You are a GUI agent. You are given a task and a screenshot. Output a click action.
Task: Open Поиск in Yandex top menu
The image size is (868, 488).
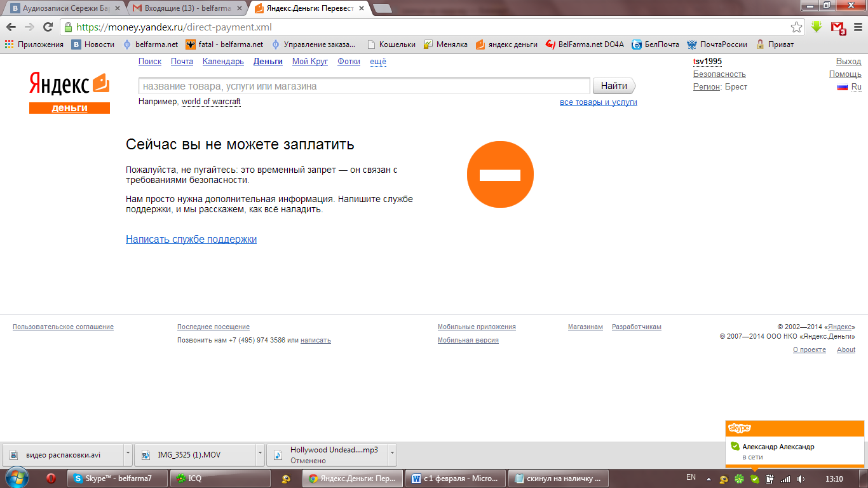pos(150,62)
